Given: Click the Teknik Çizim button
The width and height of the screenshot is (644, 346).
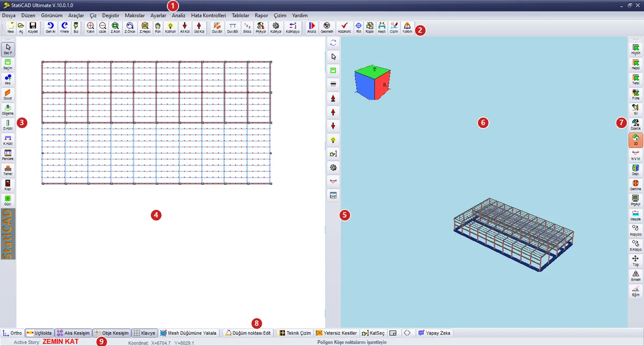Looking at the screenshot, I should 295,333.
